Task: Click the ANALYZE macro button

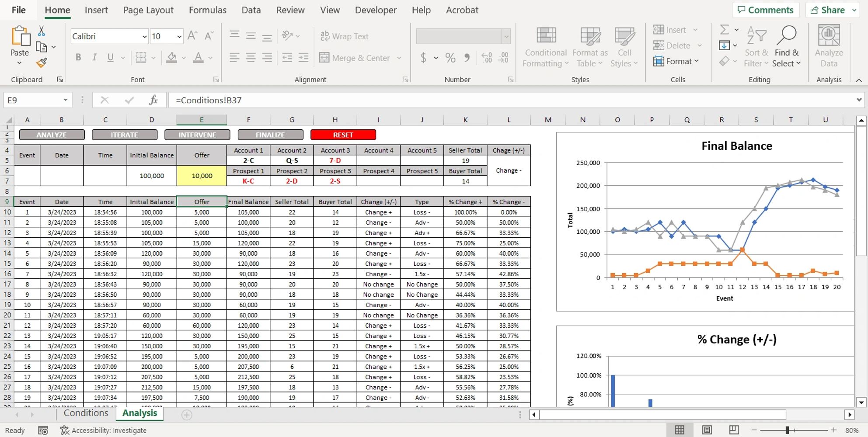Action: point(52,135)
